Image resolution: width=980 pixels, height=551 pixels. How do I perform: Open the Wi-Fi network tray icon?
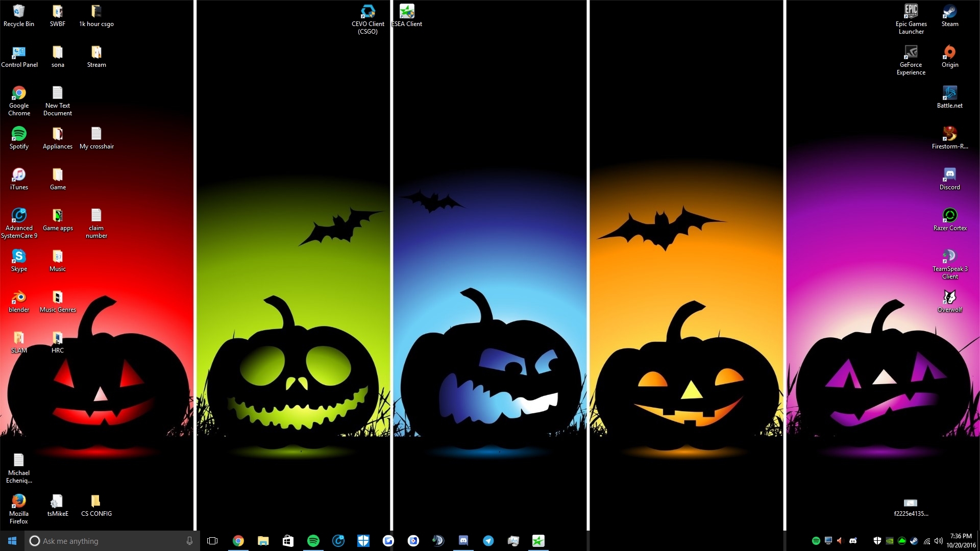927,541
